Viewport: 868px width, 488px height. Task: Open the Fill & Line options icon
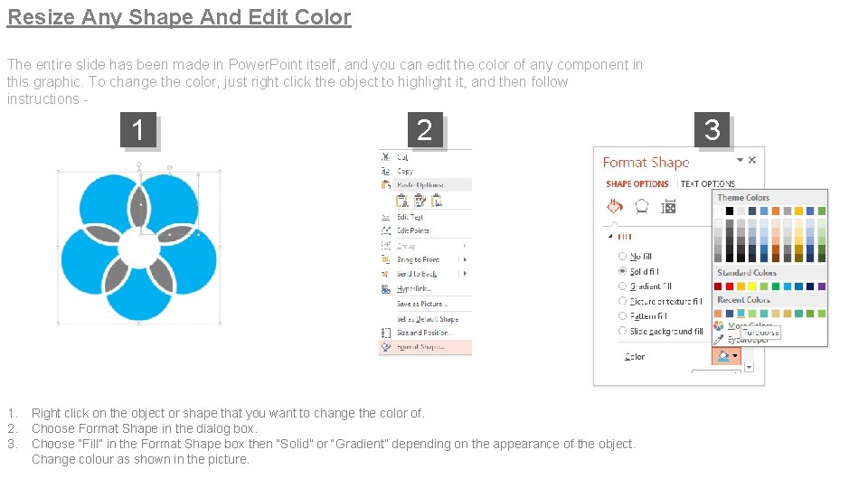(x=615, y=206)
